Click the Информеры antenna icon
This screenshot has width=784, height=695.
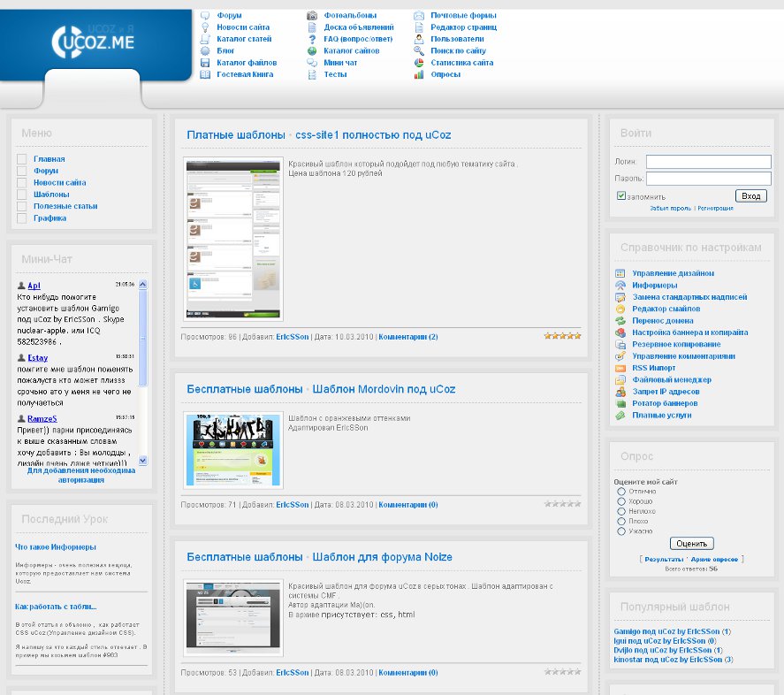pyautogui.click(x=620, y=286)
